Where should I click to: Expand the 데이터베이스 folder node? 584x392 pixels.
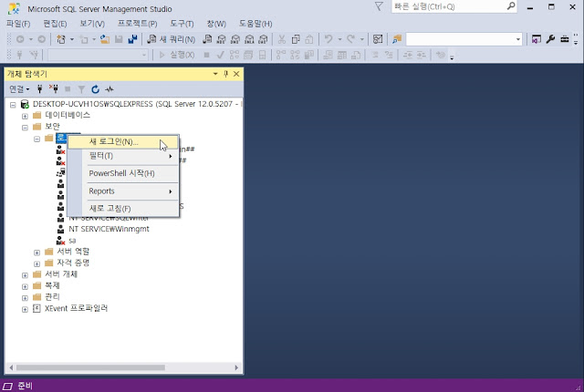click(x=25, y=116)
